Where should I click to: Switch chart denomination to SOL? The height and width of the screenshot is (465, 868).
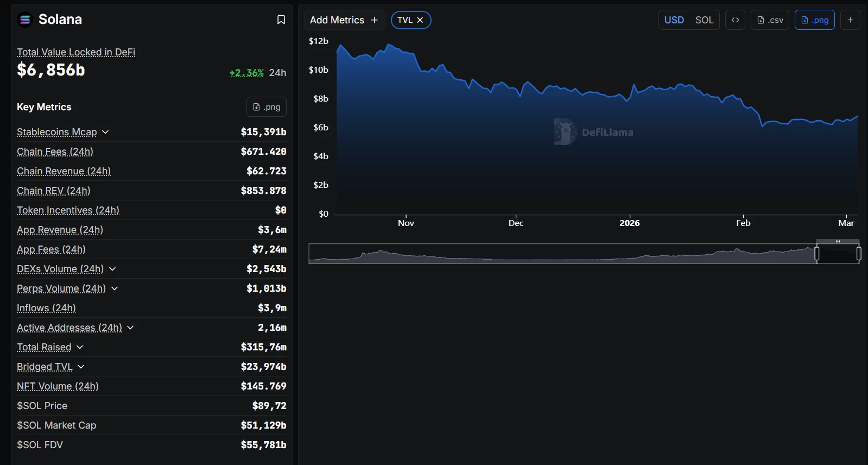704,20
